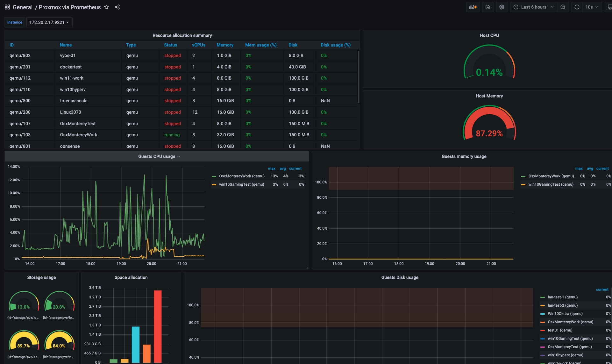This screenshot has width=612, height=364.
Task: Sort table by Type column
Action: [131, 45]
